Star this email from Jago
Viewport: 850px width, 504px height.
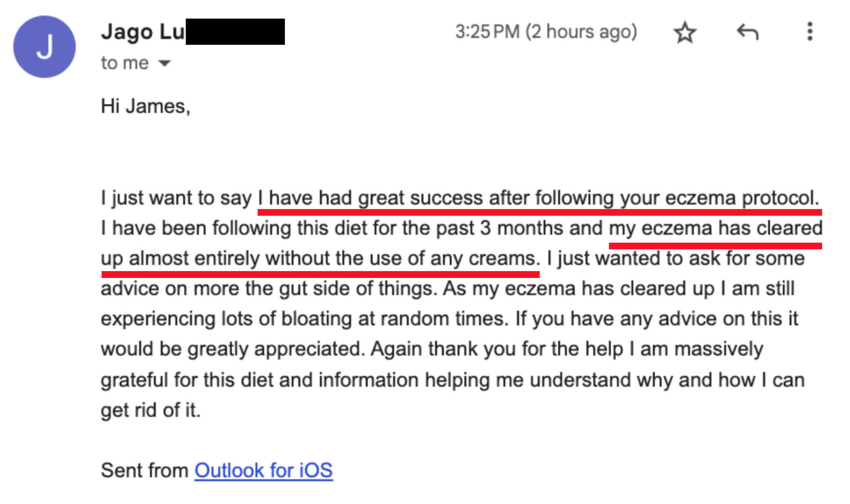(685, 32)
